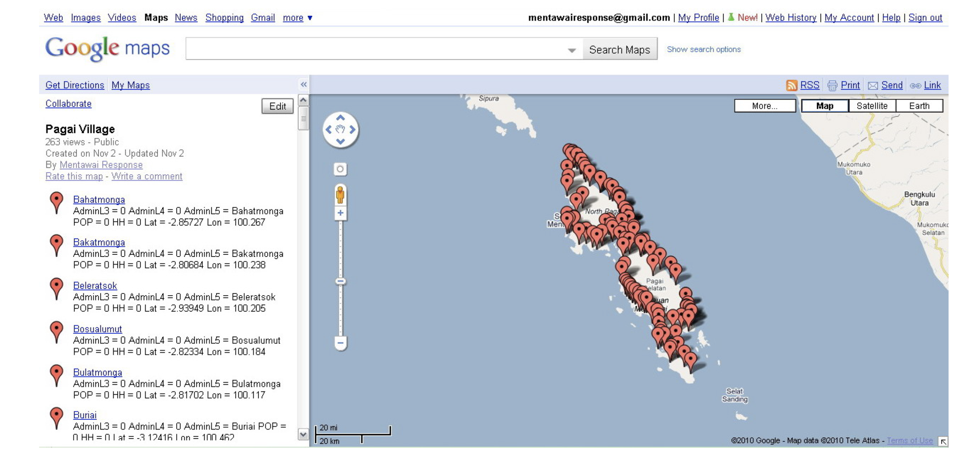Viewport: 980px width, 462px height.
Task: Click the zoom in plus button
Action: (x=340, y=213)
